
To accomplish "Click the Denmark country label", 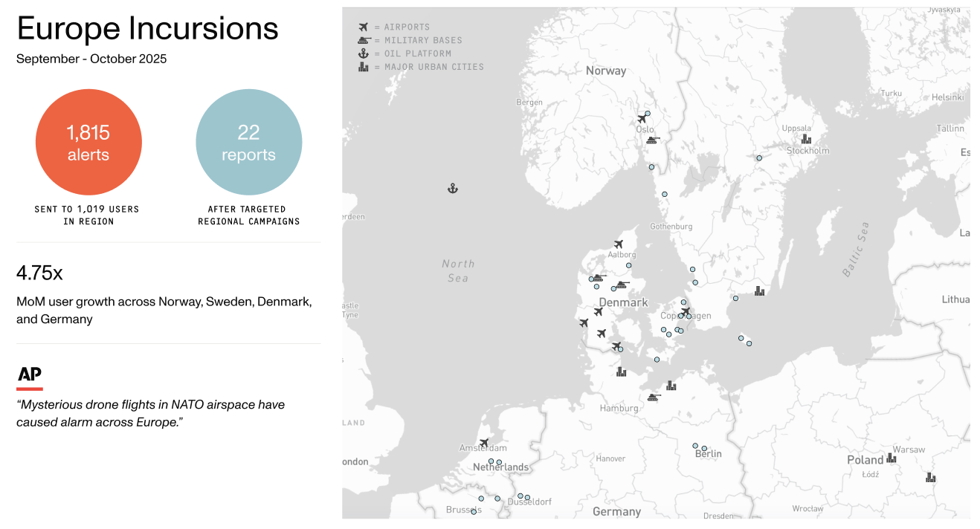I will tap(623, 302).
